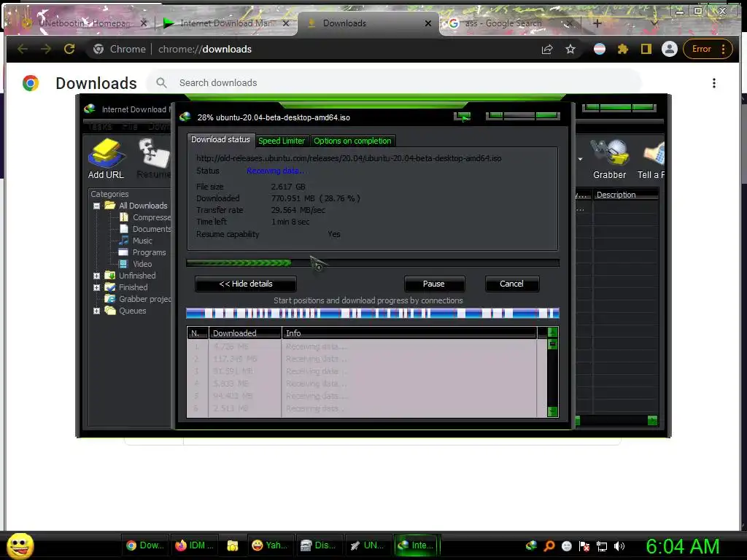
Task: Open the smiley Start button
Action: (20, 545)
